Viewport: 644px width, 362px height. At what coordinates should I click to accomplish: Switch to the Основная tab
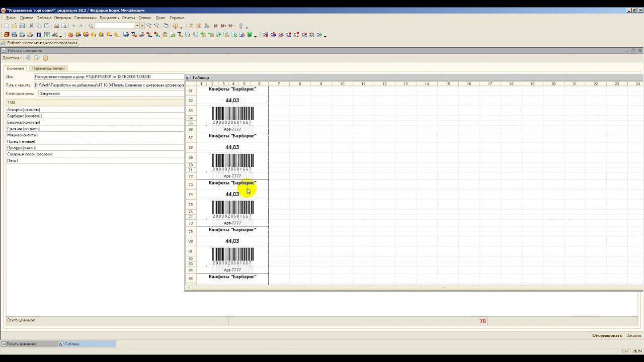click(x=15, y=68)
